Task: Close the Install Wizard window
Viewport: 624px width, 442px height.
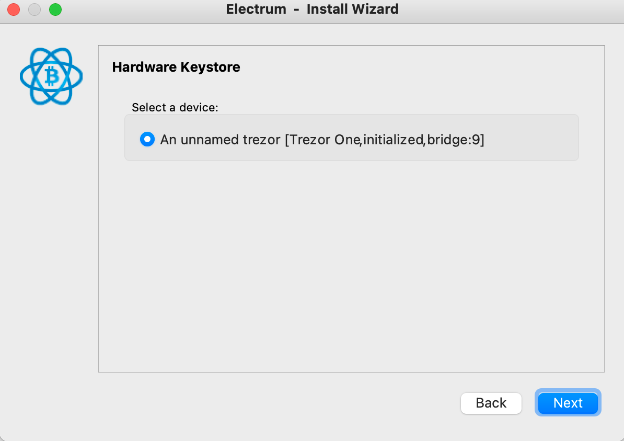Action: pos(14,10)
